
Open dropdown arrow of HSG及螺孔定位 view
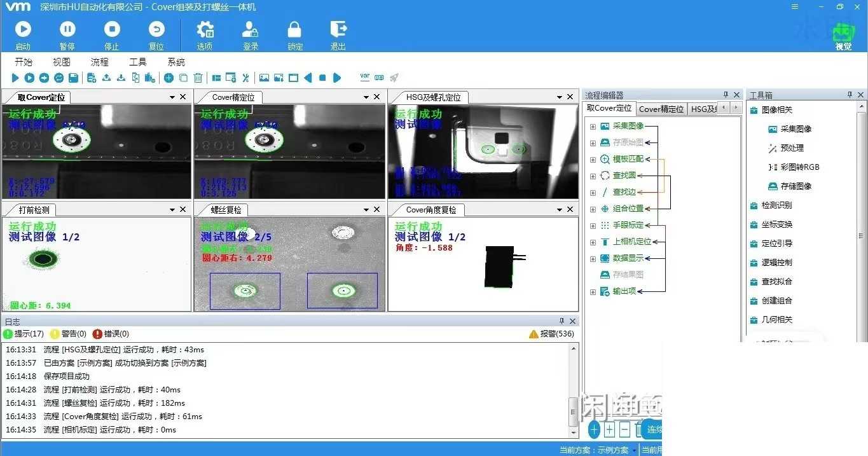tap(560, 97)
